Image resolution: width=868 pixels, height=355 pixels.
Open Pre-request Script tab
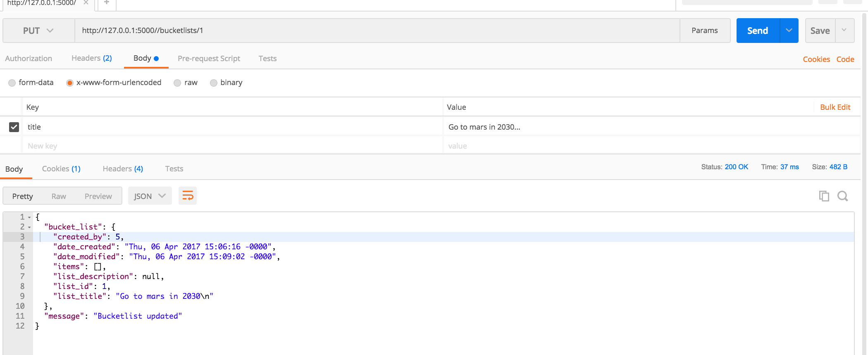[x=209, y=59]
